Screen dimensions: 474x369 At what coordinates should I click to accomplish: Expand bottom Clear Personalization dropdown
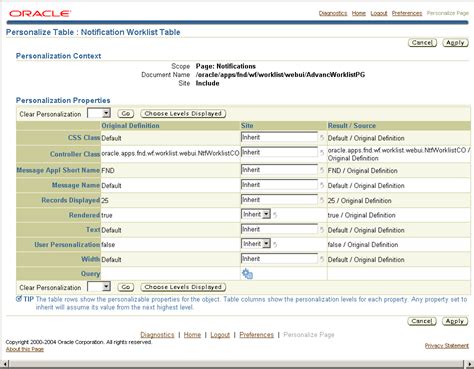click(99, 287)
